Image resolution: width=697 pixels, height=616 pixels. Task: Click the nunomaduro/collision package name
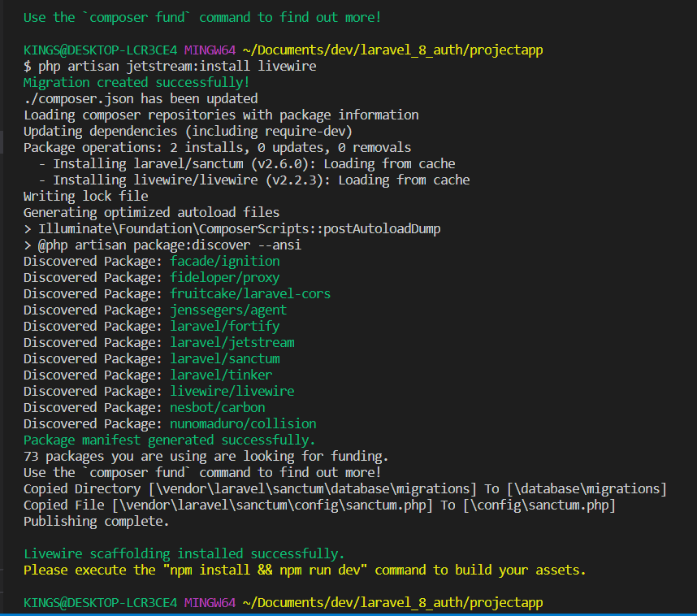243,424
